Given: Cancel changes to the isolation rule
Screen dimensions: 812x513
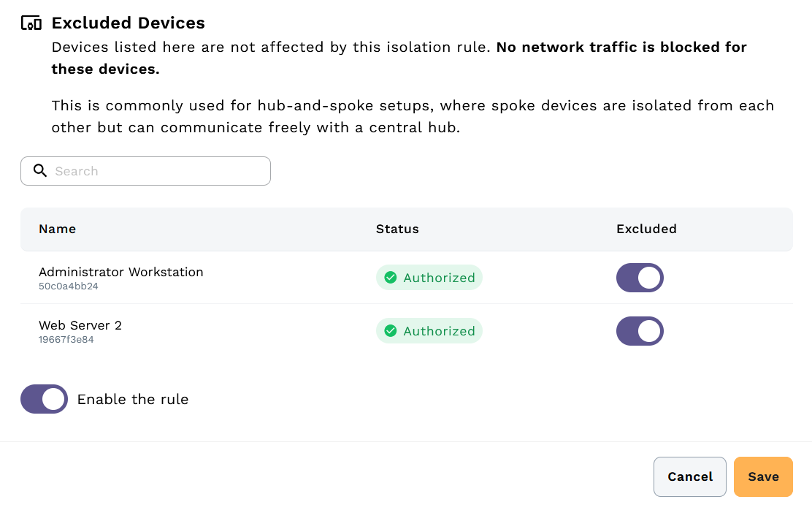Looking at the screenshot, I should click(689, 476).
